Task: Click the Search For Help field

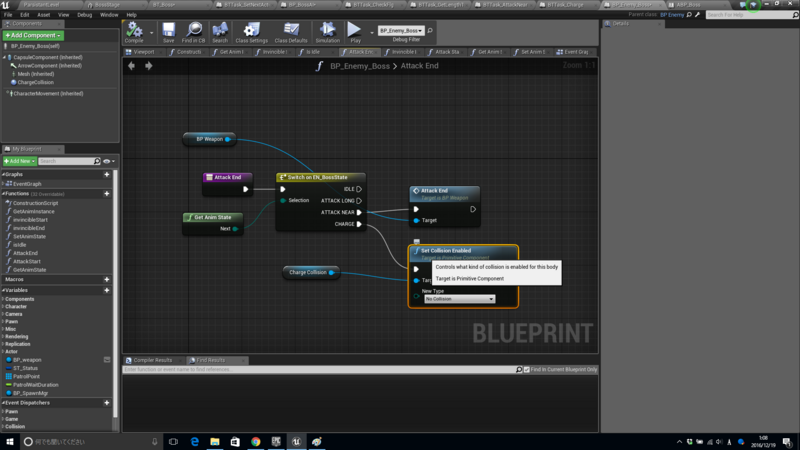Action: coord(750,15)
